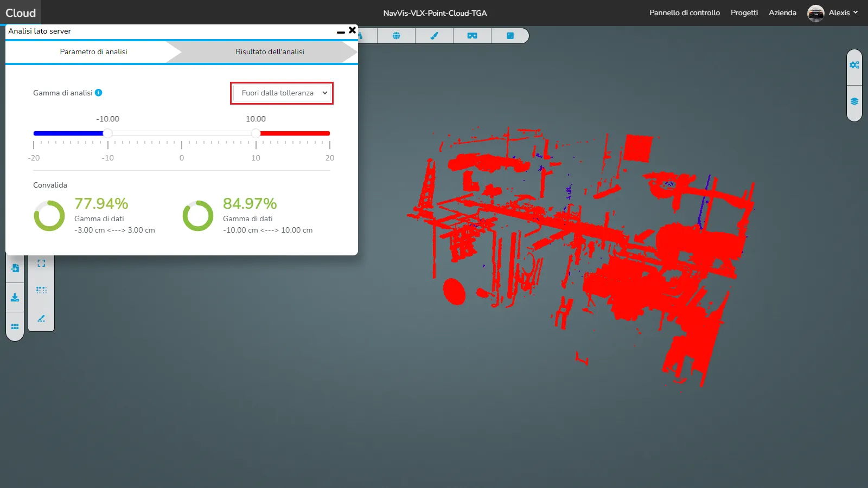Select the point density dots icon
This screenshot has width=868, height=488.
41,290
